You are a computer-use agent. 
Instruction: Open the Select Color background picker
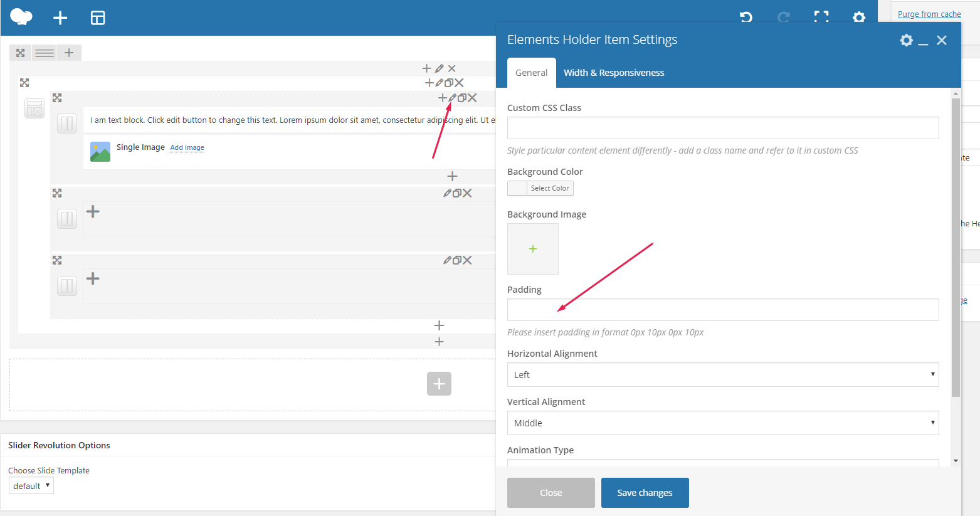(x=540, y=188)
